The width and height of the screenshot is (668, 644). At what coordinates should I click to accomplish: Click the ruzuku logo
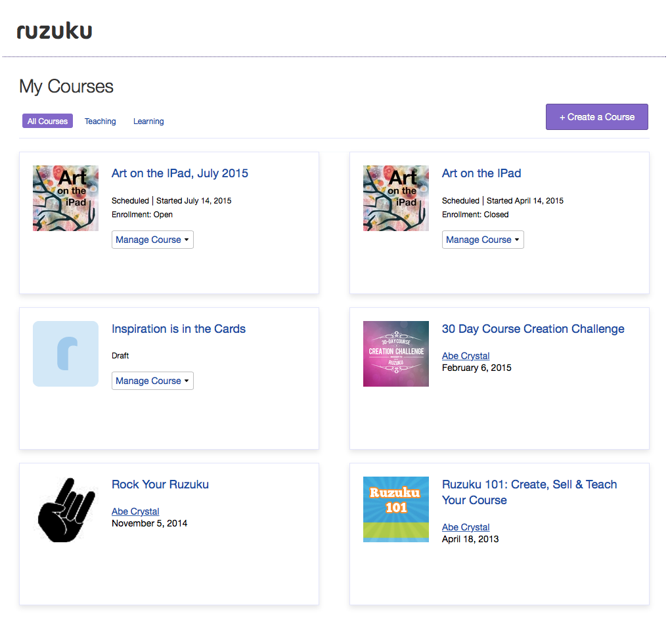54,31
